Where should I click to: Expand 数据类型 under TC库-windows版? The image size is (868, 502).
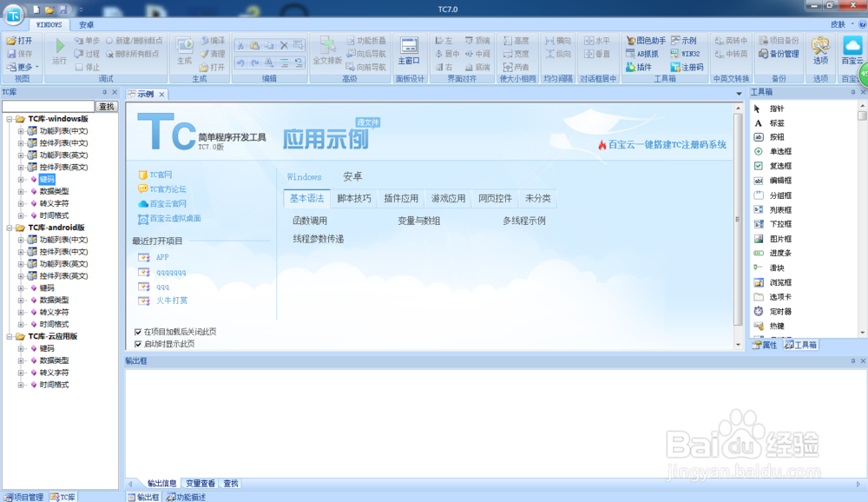tap(21, 191)
